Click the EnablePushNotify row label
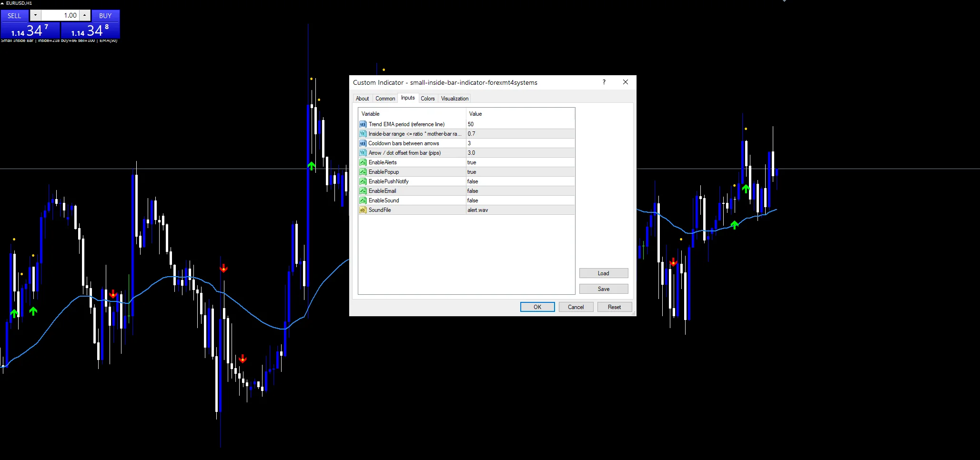Viewport: 980px width, 460px height. [388, 181]
